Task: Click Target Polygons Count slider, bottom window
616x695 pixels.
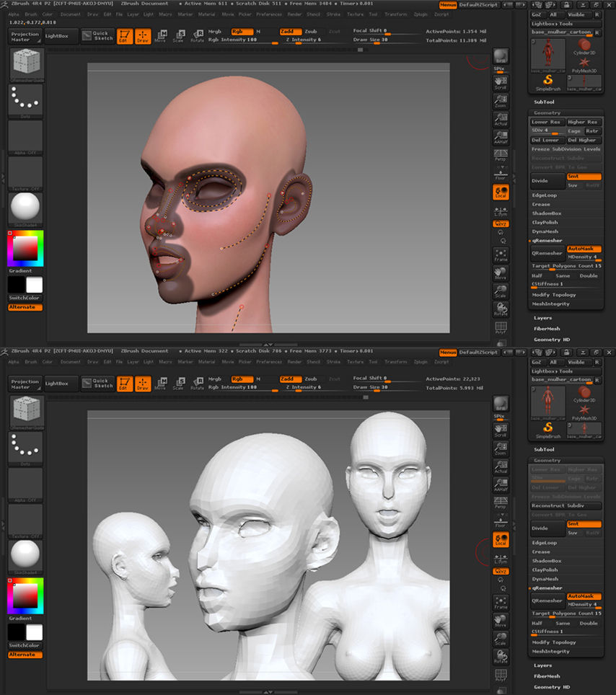Action: click(x=566, y=614)
